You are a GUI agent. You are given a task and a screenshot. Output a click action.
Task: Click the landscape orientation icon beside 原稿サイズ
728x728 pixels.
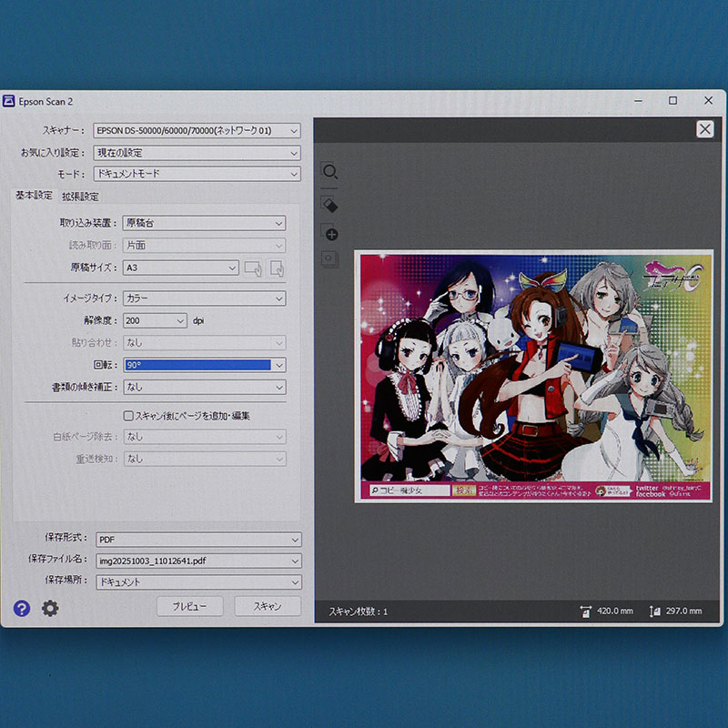point(253,268)
